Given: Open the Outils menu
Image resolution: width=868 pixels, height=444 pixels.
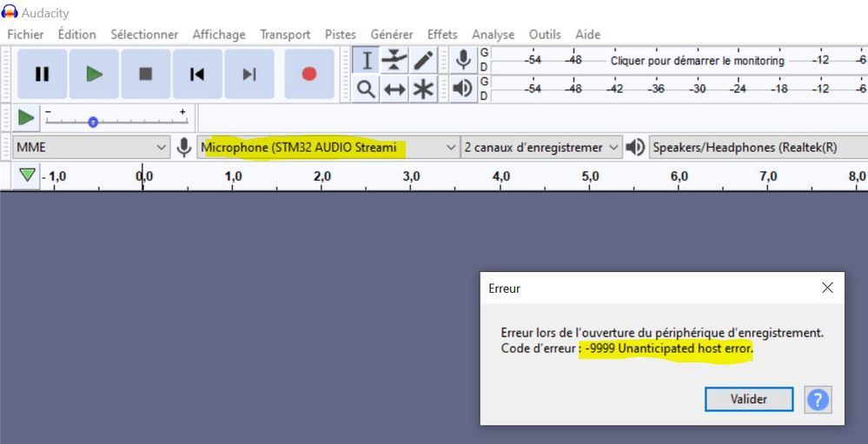Looking at the screenshot, I should pyautogui.click(x=546, y=35).
